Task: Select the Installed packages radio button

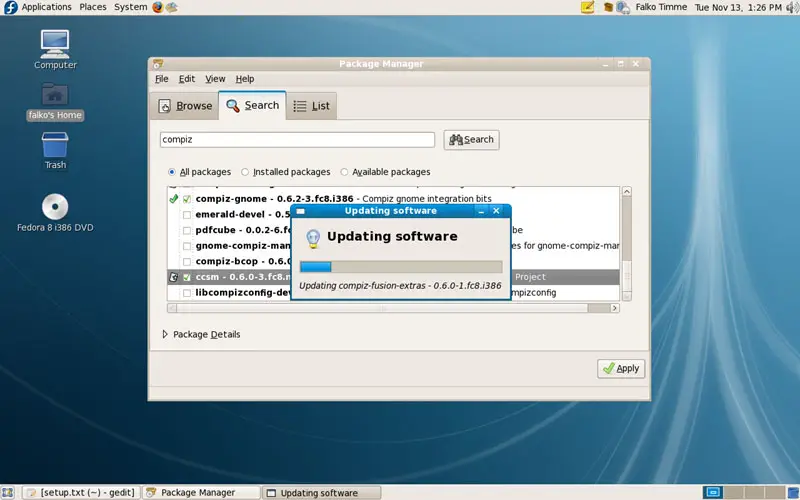Action: click(245, 172)
